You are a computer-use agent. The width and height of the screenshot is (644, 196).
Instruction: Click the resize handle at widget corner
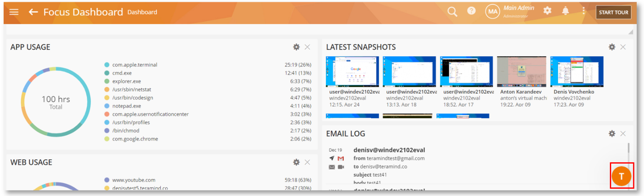630,32
